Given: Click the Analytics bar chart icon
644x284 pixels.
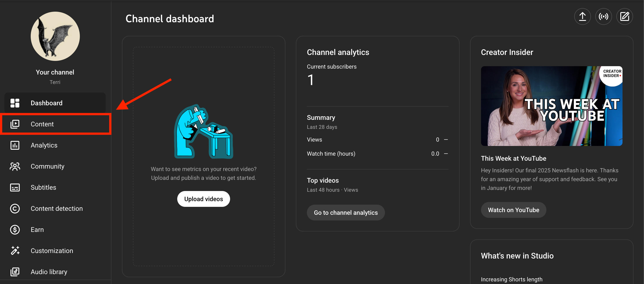Looking at the screenshot, I should click(x=15, y=145).
